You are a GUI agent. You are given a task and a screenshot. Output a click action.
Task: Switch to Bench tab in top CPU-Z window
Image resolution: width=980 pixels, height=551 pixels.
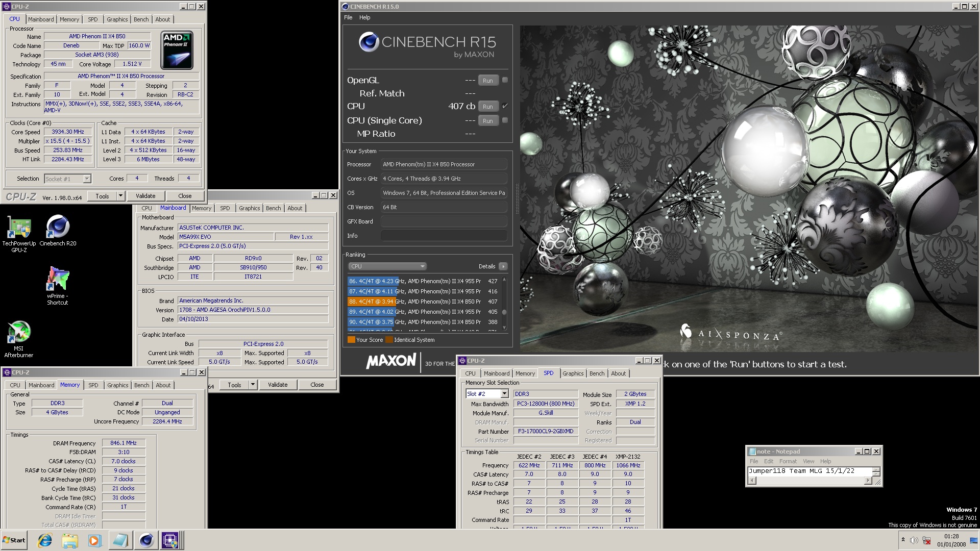(x=141, y=19)
